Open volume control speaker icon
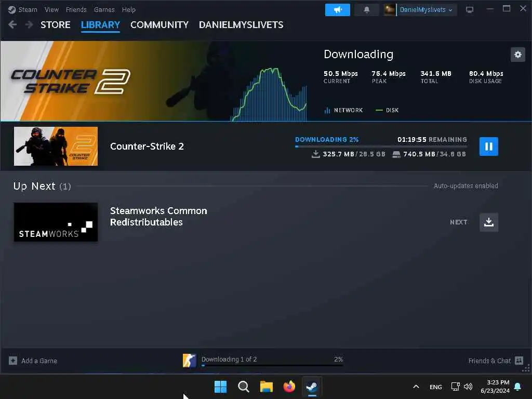Viewport: 532px width, 399px height. [468, 387]
